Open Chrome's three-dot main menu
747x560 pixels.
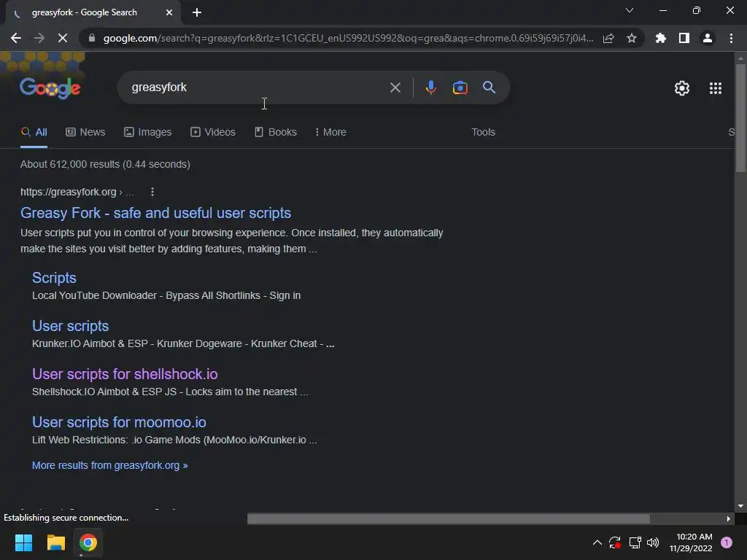tap(731, 38)
